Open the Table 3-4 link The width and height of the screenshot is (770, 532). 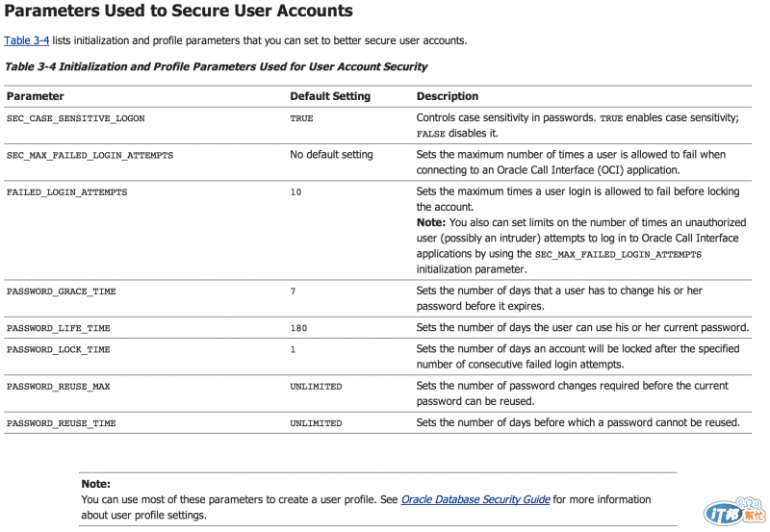point(26,40)
